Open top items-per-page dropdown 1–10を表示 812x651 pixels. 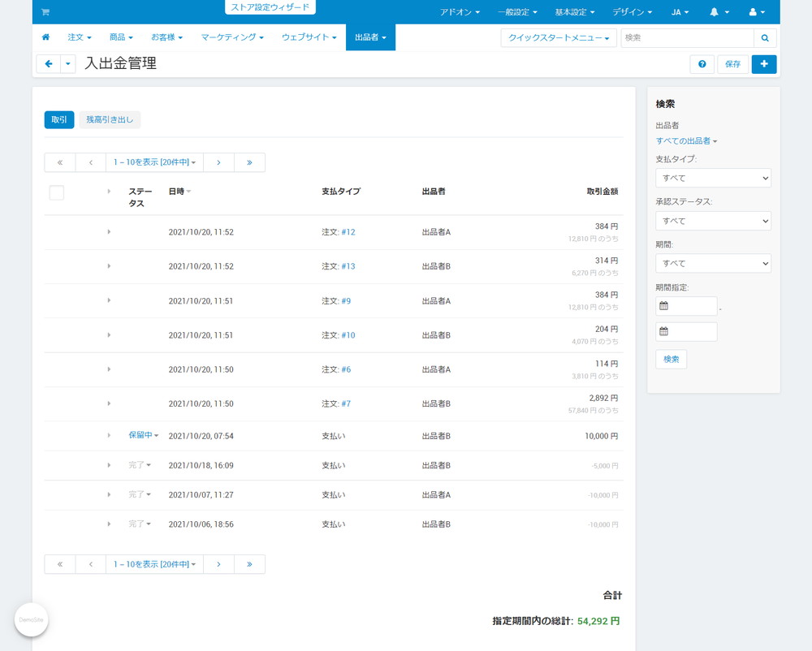click(x=154, y=162)
